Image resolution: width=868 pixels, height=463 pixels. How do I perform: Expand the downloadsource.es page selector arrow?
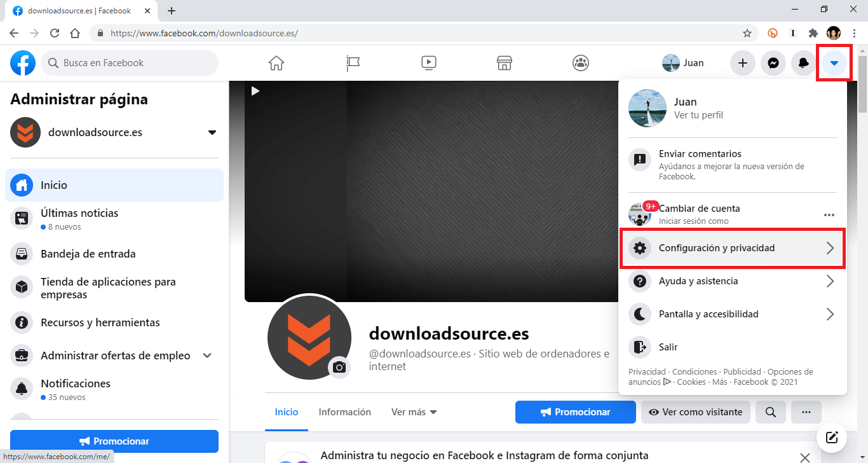tap(212, 132)
